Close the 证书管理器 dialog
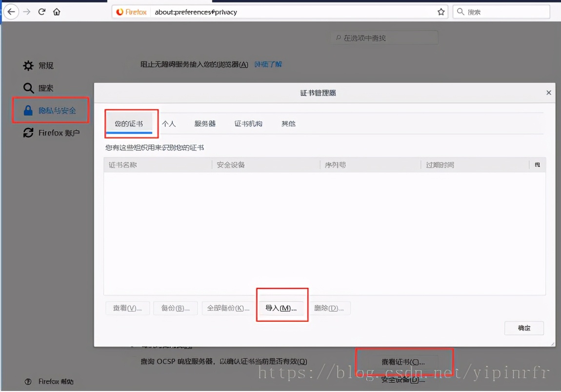561x392 pixels. coord(549,93)
